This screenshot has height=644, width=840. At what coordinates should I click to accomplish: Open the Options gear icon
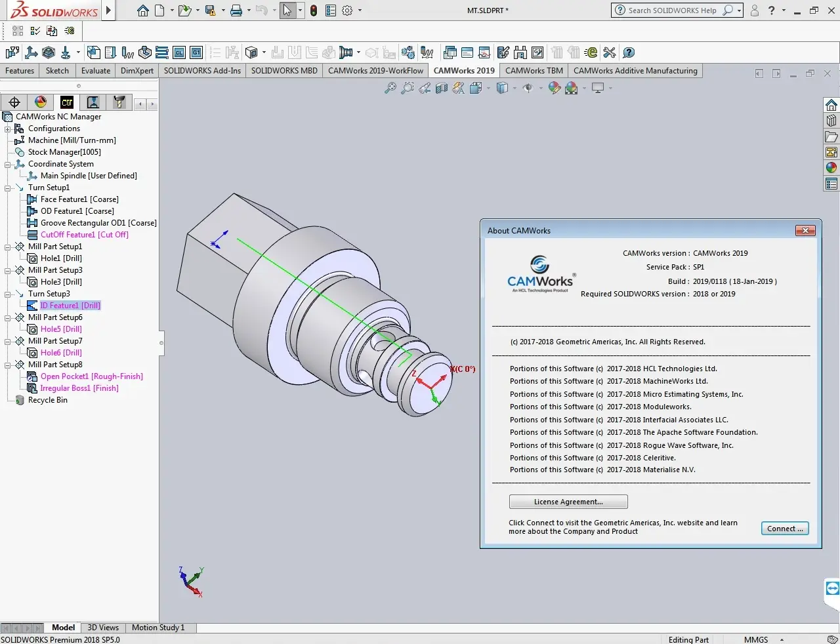tap(347, 10)
